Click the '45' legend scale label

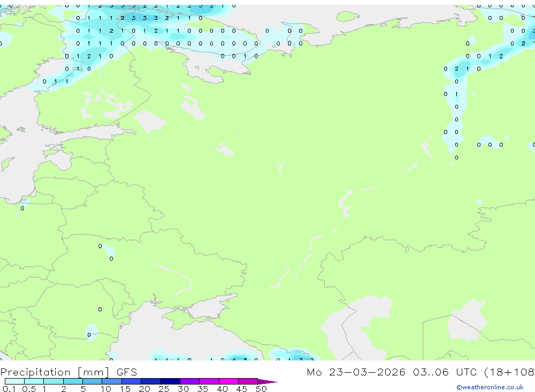(x=242, y=389)
